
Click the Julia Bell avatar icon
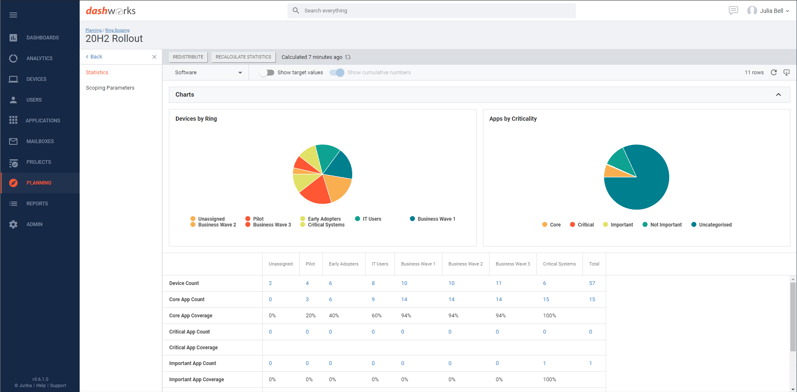pyautogui.click(x=752, y=11)
